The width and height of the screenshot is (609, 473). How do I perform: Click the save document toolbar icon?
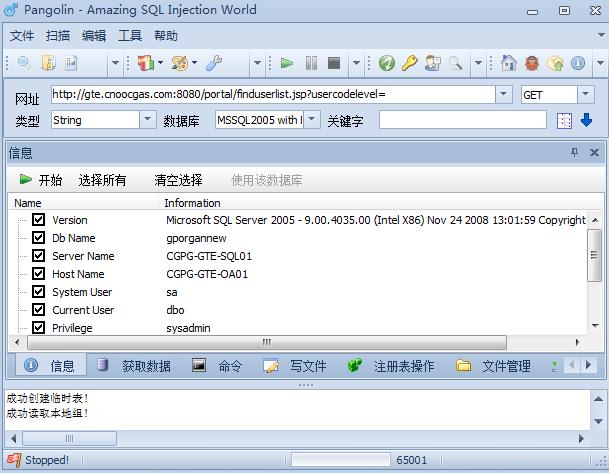tap(71, 63)
